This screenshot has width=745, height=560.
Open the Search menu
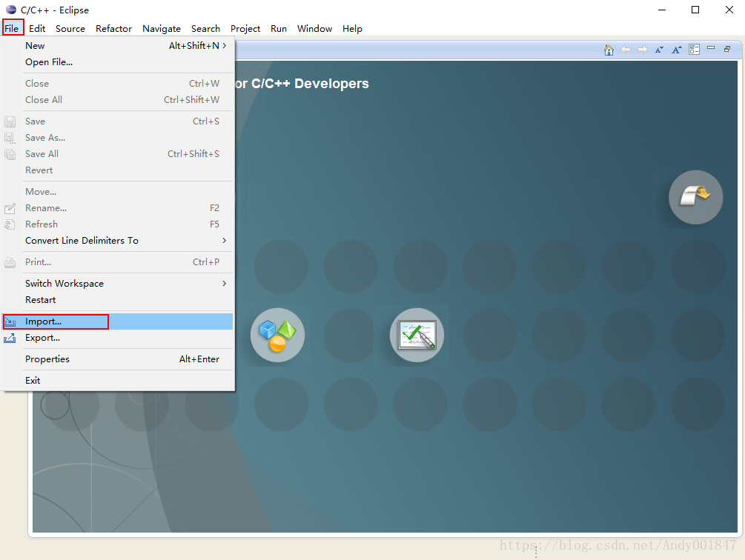point(206,28)
